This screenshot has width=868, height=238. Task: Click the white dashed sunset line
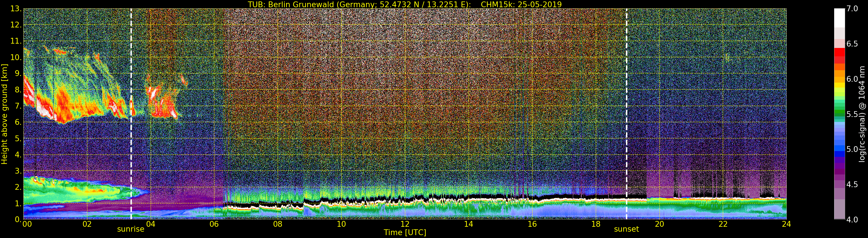click(627, 114)
